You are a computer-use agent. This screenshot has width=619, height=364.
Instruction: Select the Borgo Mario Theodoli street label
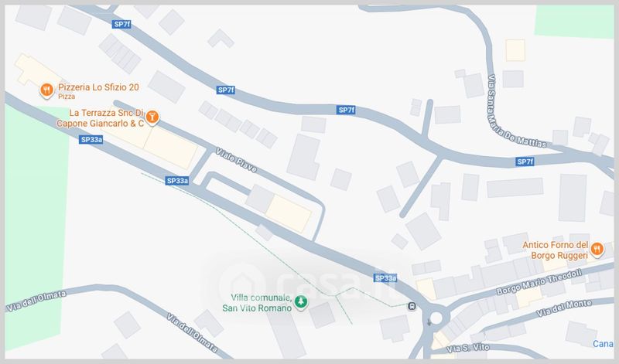point(539,282)
